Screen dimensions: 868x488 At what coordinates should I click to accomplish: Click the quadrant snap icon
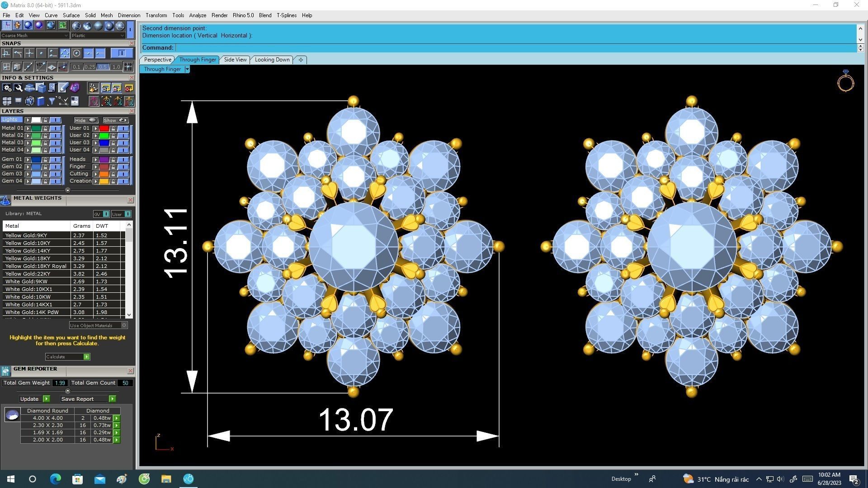[x=65, y=53]
